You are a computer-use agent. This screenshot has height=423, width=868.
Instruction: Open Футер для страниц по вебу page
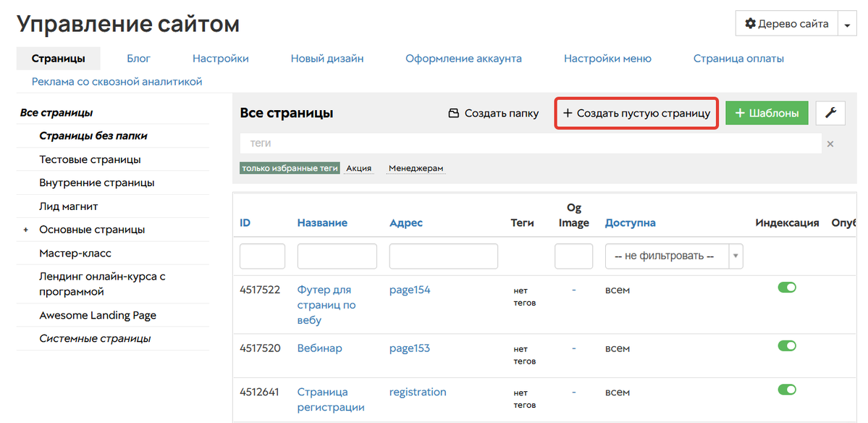coord(326,305)
